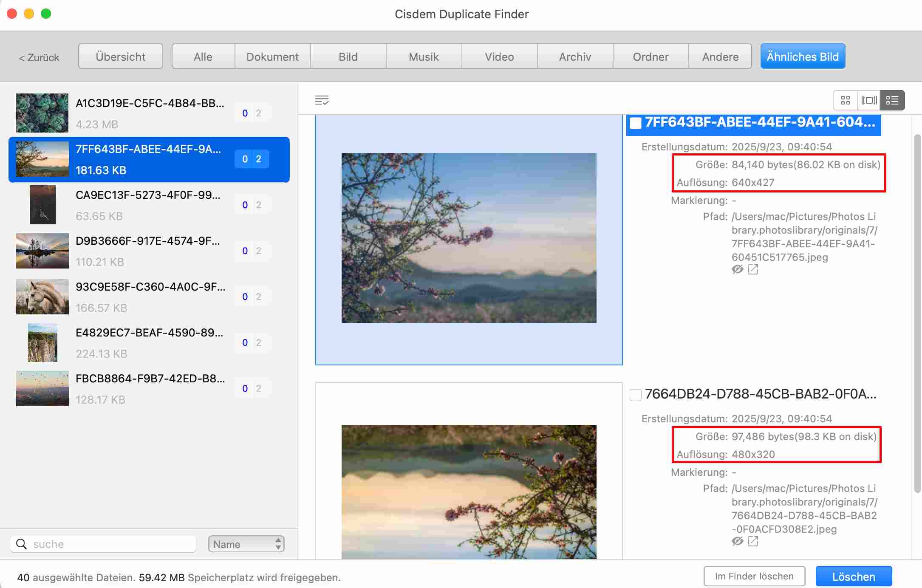Check the 7FF643BF-ABEE image checkbox

(636, 123)
